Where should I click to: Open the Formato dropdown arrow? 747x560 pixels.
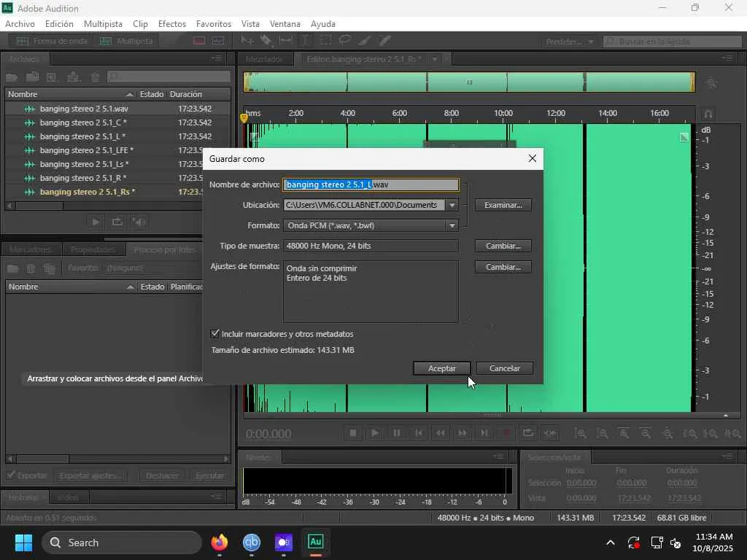point(452,225)
